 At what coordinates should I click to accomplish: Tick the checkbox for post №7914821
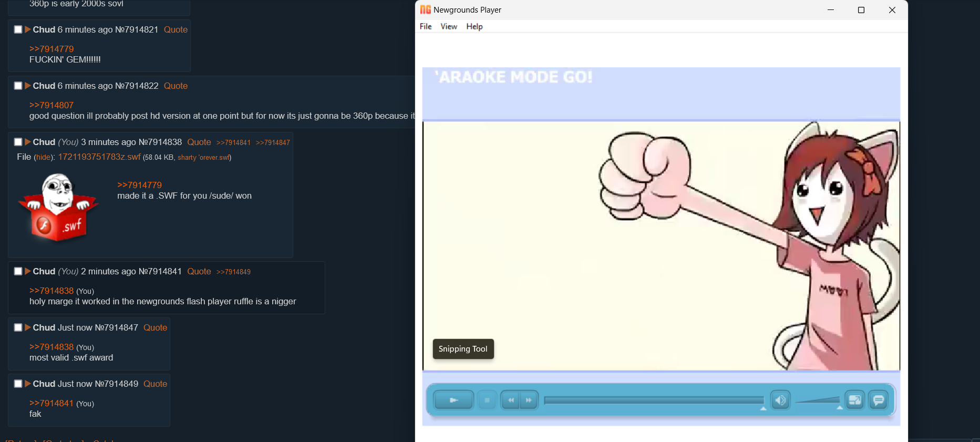(18, 29)
